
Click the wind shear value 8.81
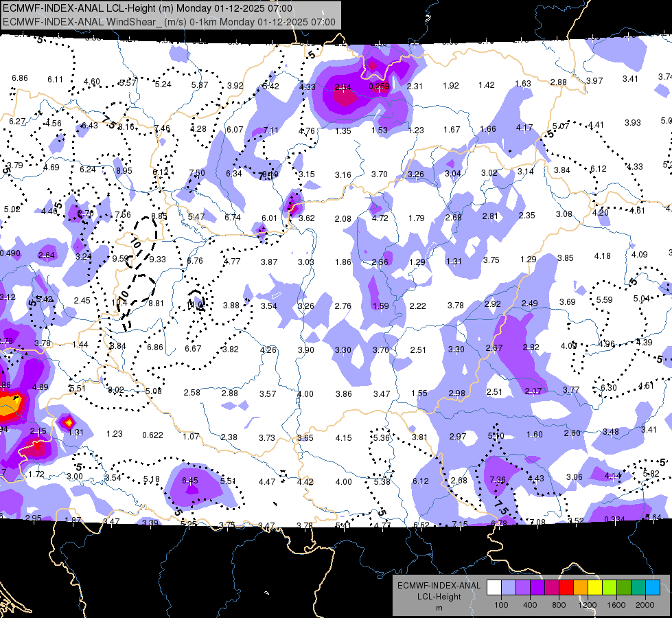[156, 304]
